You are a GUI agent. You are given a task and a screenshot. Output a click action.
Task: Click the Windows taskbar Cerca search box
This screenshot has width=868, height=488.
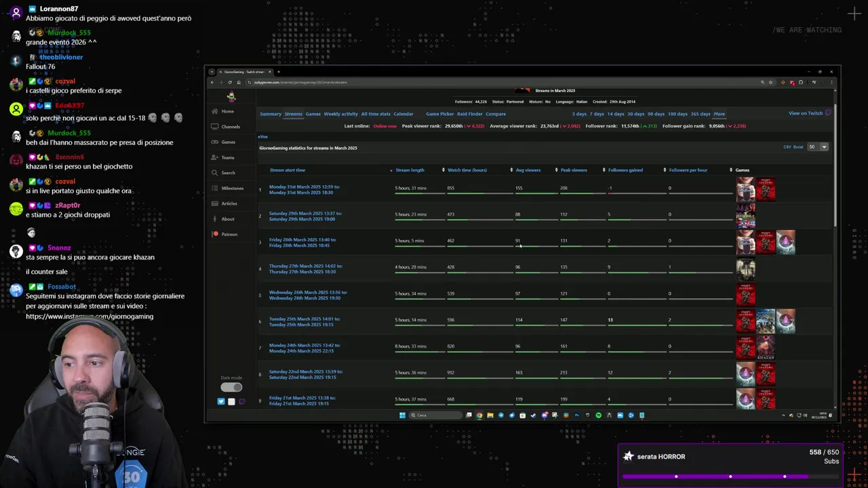(x=436, y=415)
